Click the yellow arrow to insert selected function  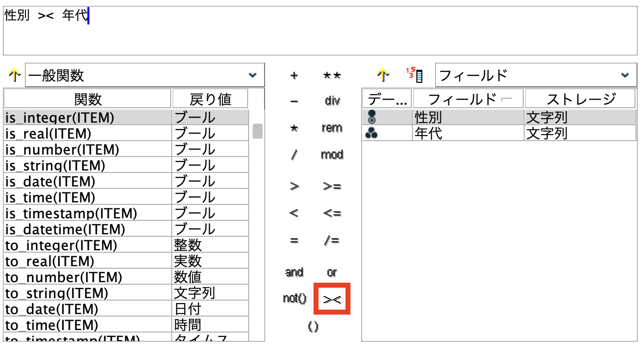click(x=14, y=75)
